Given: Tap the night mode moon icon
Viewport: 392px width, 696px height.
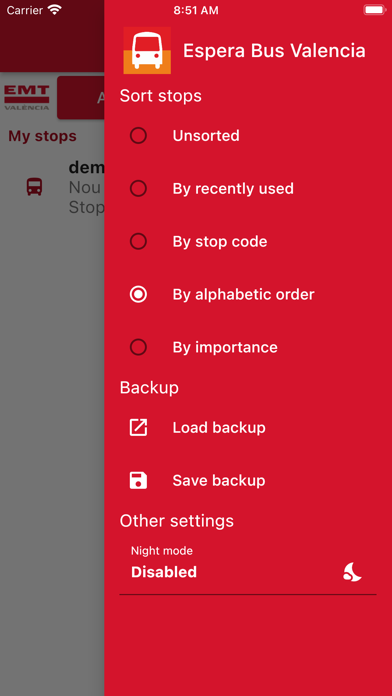Looking at the screenshot, I should (x=352, y=572).
